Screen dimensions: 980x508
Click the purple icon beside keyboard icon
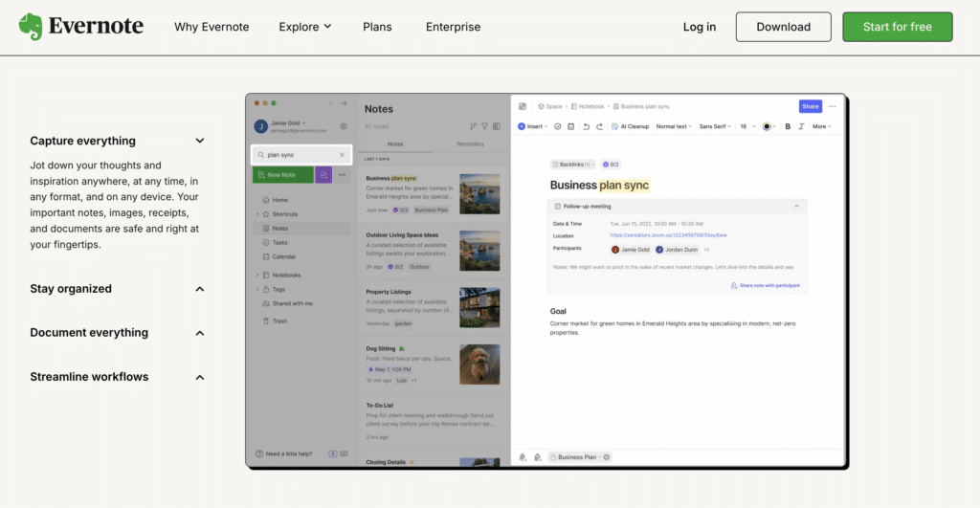[x=332, y=453]
